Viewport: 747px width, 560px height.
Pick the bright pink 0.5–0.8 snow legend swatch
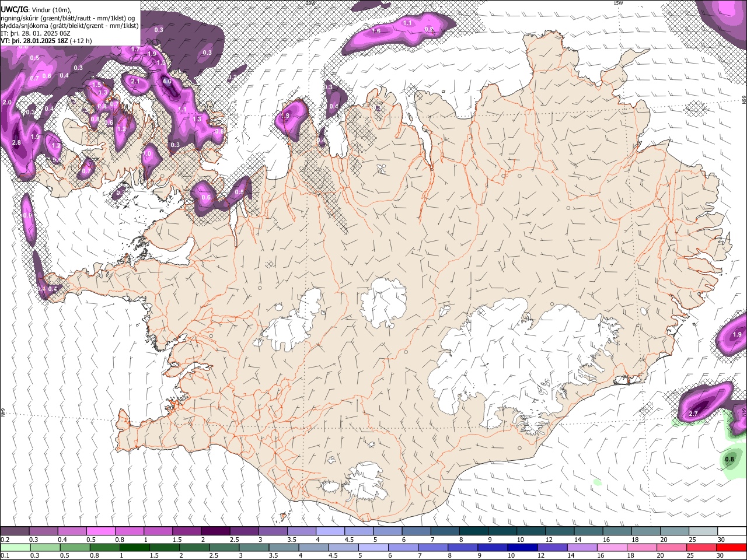click(100, 531)
